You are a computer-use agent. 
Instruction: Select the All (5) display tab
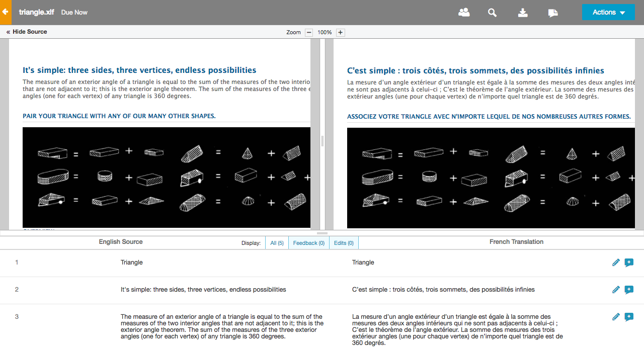point(277,243)
